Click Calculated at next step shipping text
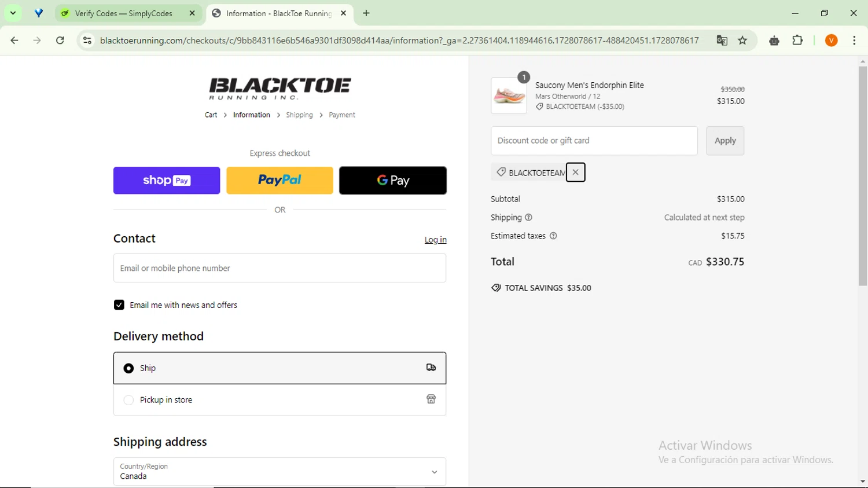Image resolution: width=868 pixels, height=488 pixels. coord(704,218)
